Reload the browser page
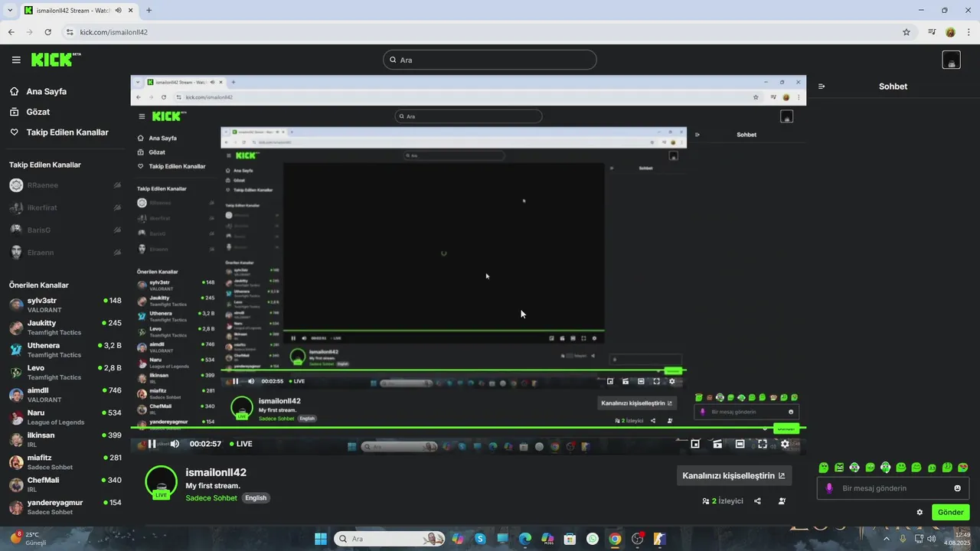Screen dimensions: 980x551 click(x=47, y=32)
